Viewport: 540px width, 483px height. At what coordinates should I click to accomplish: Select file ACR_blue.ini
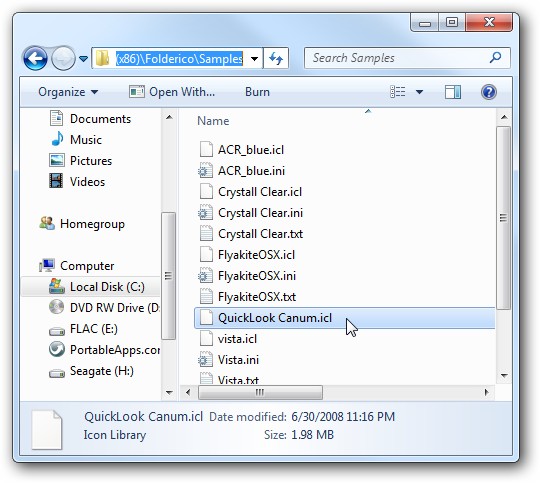click(x=252, y=171)
